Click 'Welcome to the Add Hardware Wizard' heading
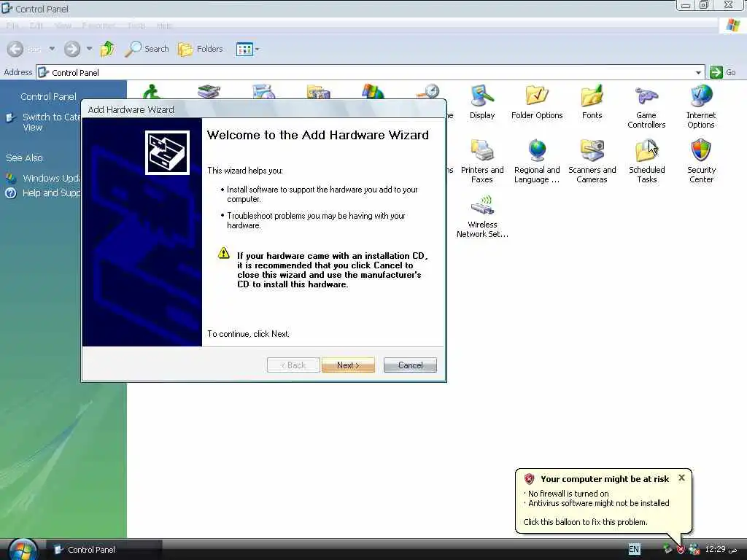 coord(318,135)
